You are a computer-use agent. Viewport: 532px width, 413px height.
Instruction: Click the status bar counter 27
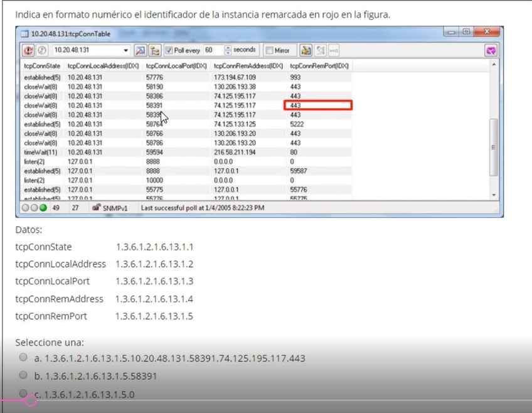[x=75, y=208]
